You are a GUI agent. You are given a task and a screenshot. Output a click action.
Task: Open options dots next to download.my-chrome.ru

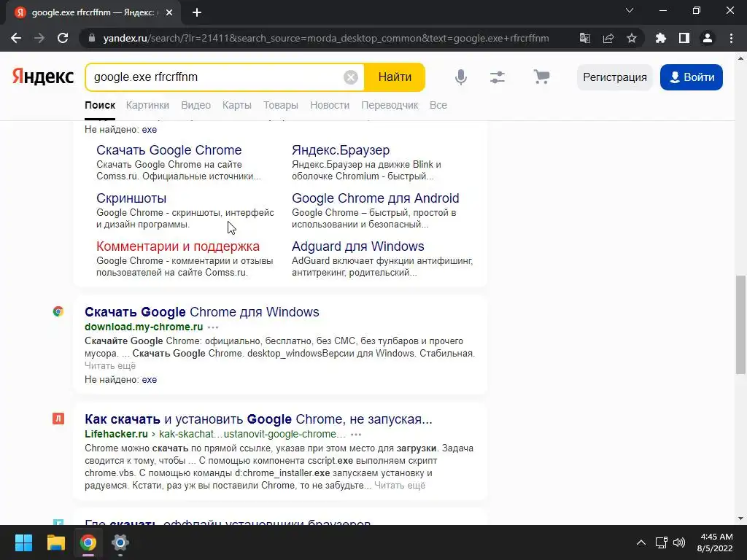(213, 327)
